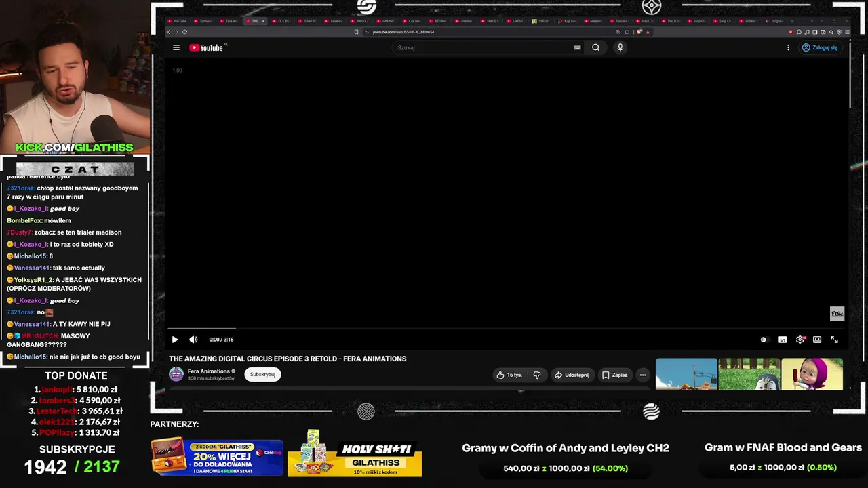Click the Zaloguj się sign-in button
This screenshot has height=488, width=868.
(820, 47)
